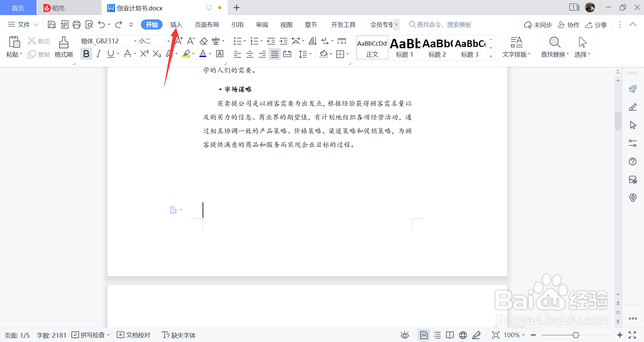Screen dimensions: 644x342
Task: Click the Print icon
Action: pos(76,24)
